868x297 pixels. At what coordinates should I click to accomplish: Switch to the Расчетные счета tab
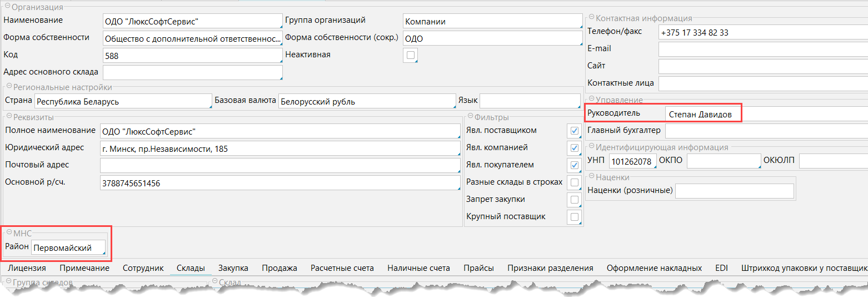(342, 268)
